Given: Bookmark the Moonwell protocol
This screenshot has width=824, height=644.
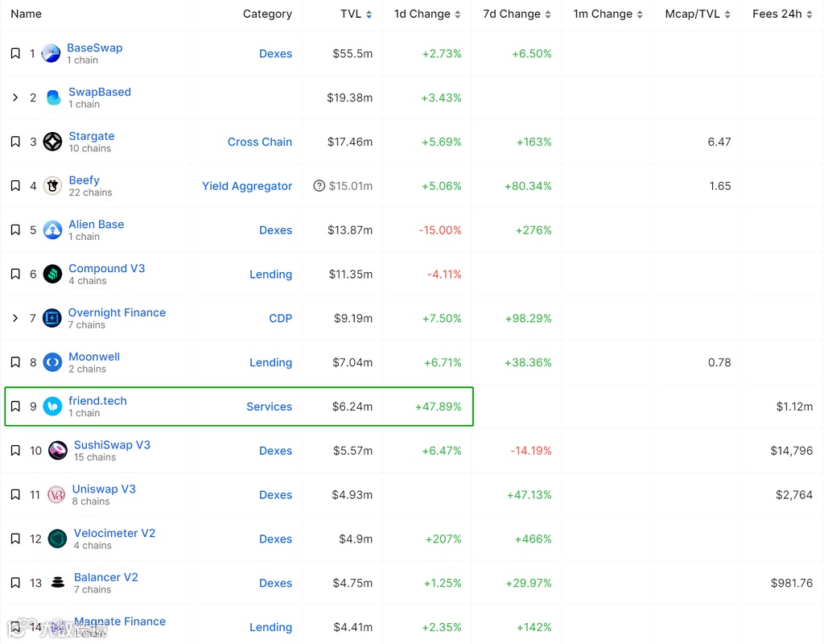Looking at the screenshot, I should pyautogui.click(x=16, y=363).
